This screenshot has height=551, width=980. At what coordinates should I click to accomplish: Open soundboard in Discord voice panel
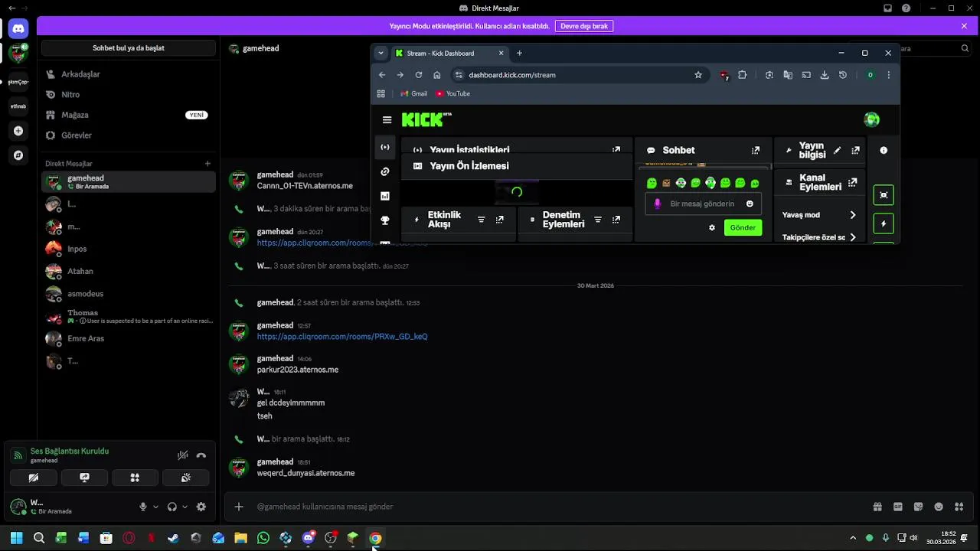(x=185, y=478)
